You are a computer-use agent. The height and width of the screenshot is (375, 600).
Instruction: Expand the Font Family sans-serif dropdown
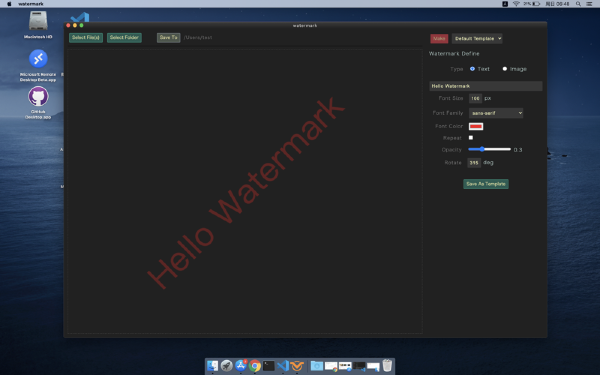tap(496, 113)
